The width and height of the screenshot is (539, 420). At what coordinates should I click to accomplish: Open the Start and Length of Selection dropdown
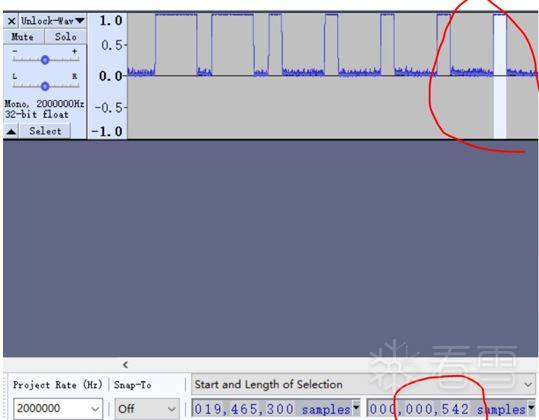(x=363, y=384)
